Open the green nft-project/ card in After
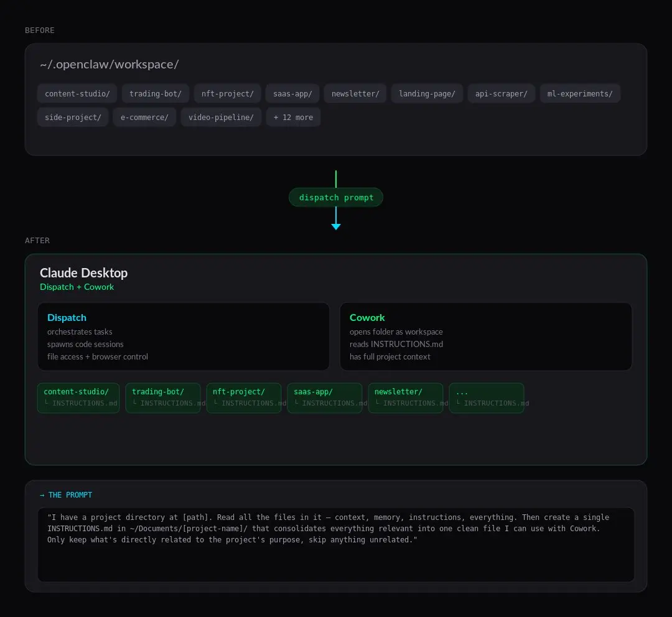The height and width of the screenshot is (617, 672). point(244,398)
